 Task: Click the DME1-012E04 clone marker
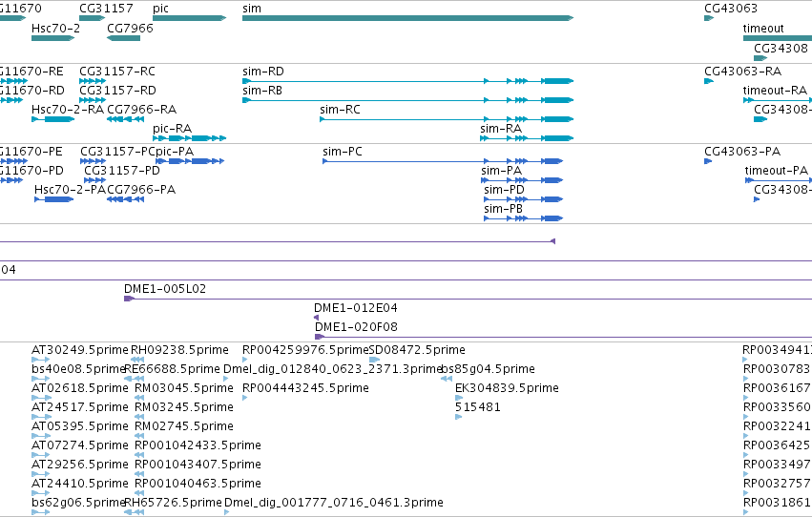click(317, 318)
